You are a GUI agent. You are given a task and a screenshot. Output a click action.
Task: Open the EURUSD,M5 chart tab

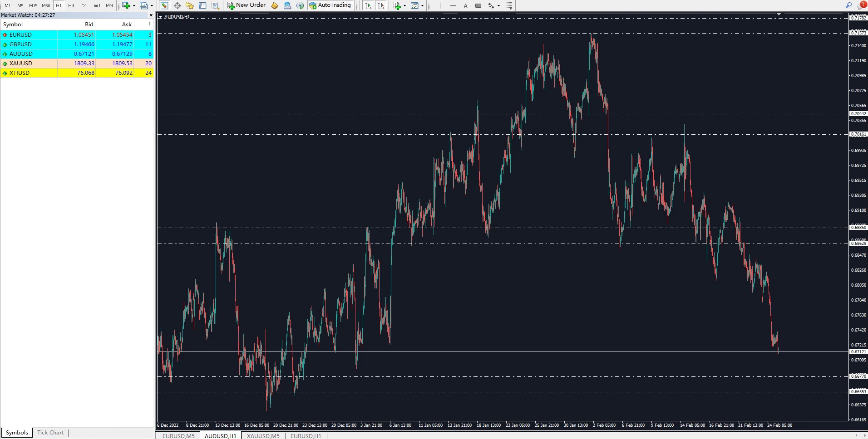click(x=178, y=436)
